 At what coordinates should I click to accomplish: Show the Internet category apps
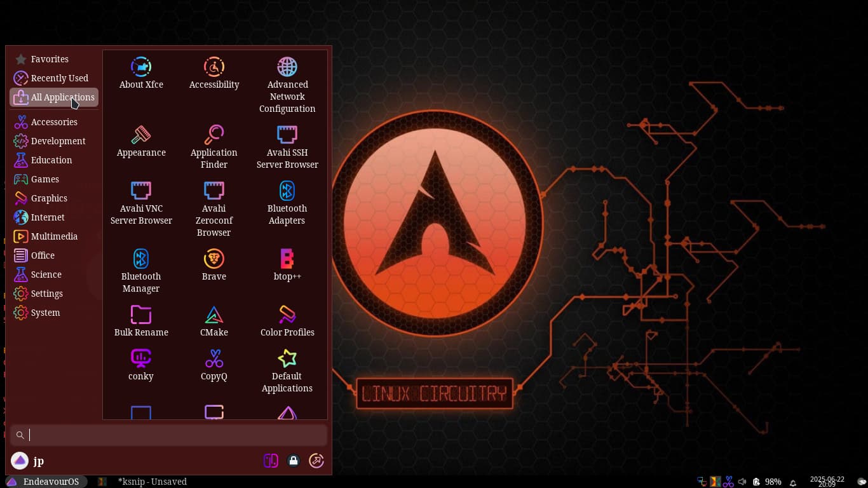pos(48,217)
